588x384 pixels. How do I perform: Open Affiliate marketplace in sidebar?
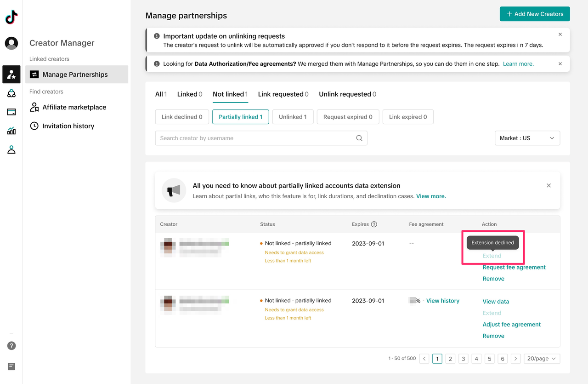pos(74,107)
